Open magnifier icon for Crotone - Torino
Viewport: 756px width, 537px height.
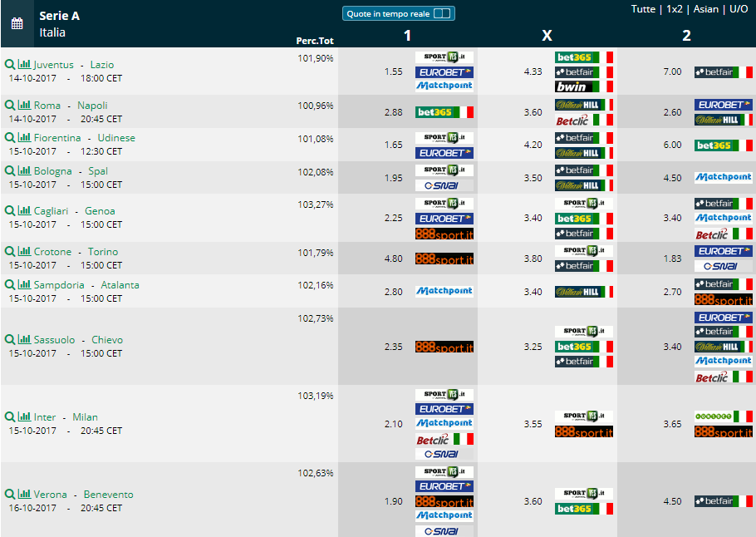point(10,251)
